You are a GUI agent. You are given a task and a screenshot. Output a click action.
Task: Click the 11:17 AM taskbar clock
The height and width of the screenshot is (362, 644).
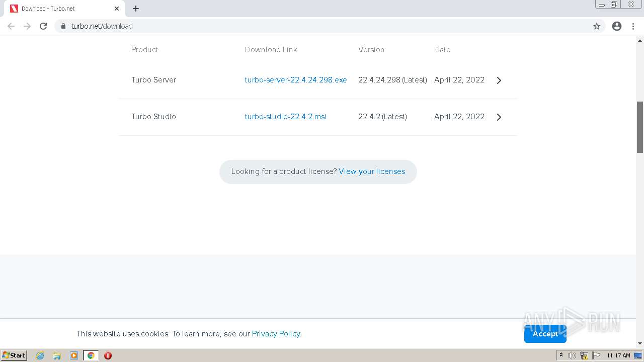coord(618,355)
